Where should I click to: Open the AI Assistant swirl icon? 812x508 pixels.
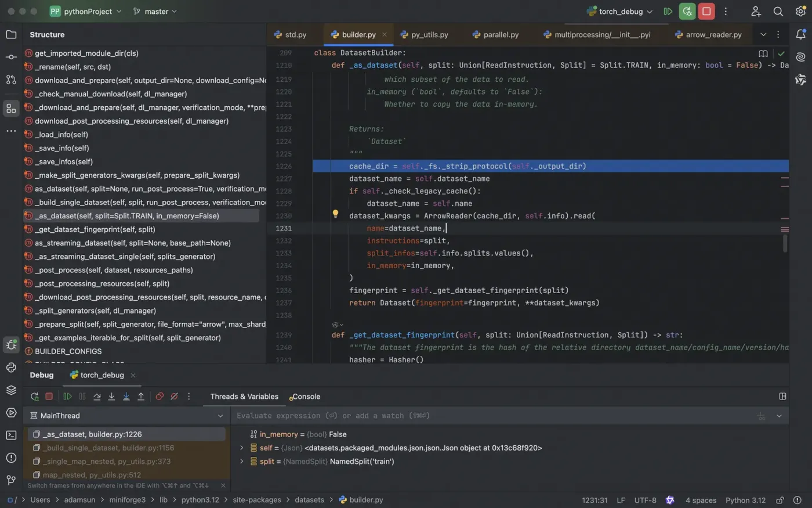coord(800,57)
